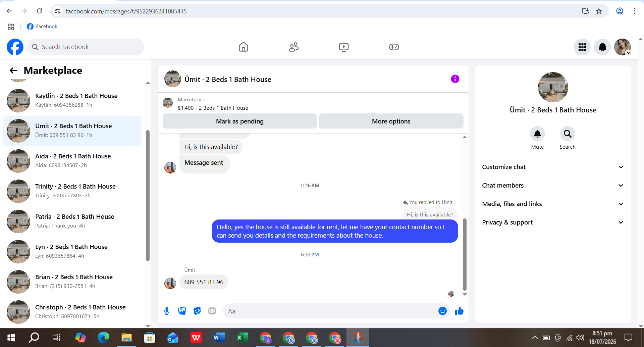Reload the page in browser
The height and width of the screenshot is (347, 644).
(40, 11)
